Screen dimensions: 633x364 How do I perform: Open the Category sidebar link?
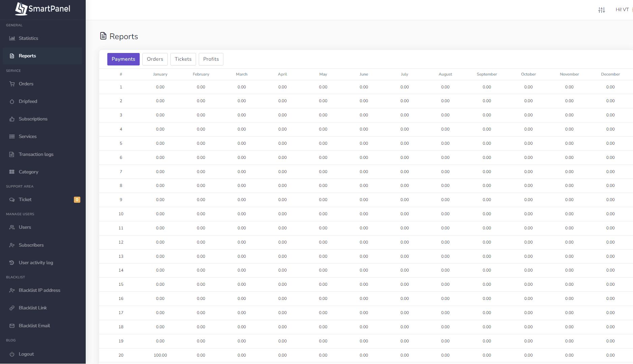pos(29,172)
